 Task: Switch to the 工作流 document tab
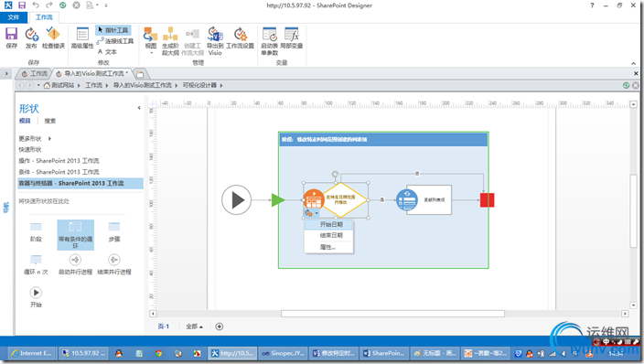pos(35,73)
